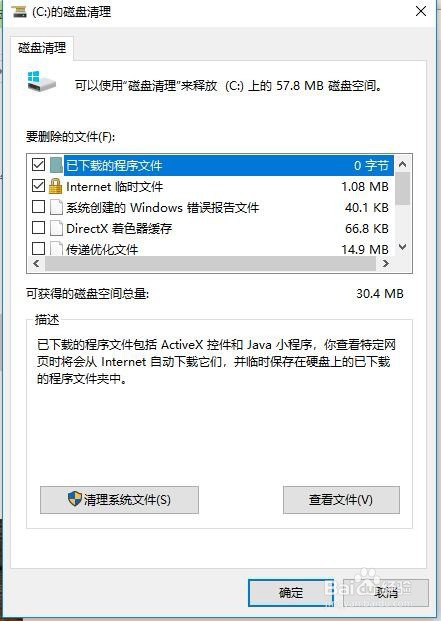Click the horizontal scroll right arrow
441x621 pixels.
(386, 264)
